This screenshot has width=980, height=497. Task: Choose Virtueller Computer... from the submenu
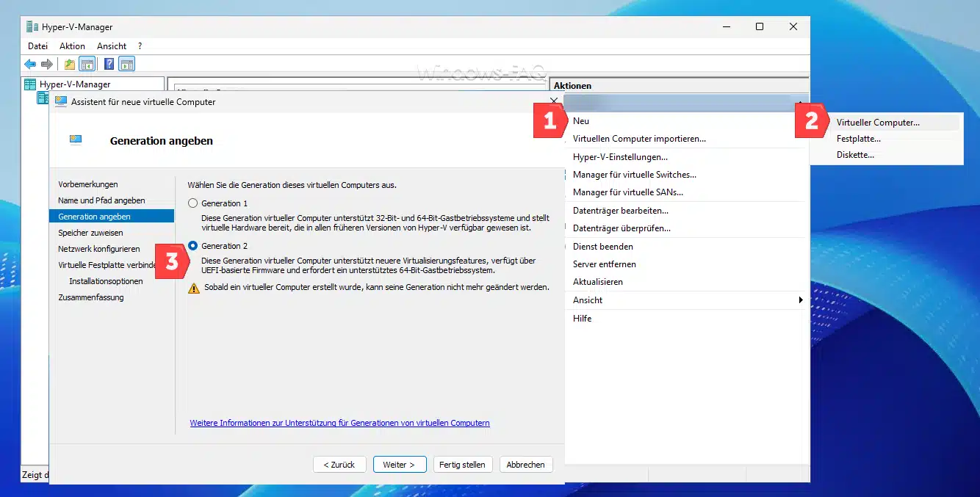[x=877, y=123]
